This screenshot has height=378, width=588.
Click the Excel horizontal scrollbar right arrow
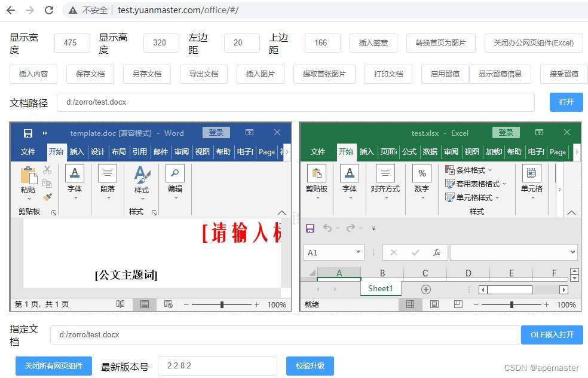coord(563,289)
